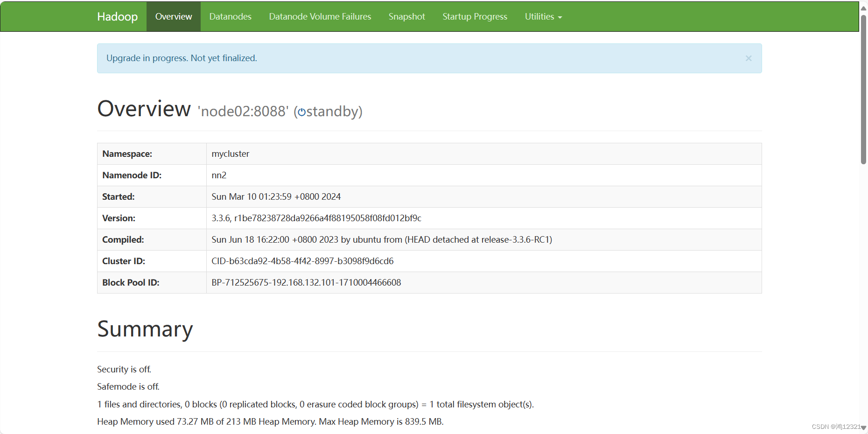Click the standby power icon
Image resolution: width=868 pixels, height=434 pixels.
tap(301, 112)
